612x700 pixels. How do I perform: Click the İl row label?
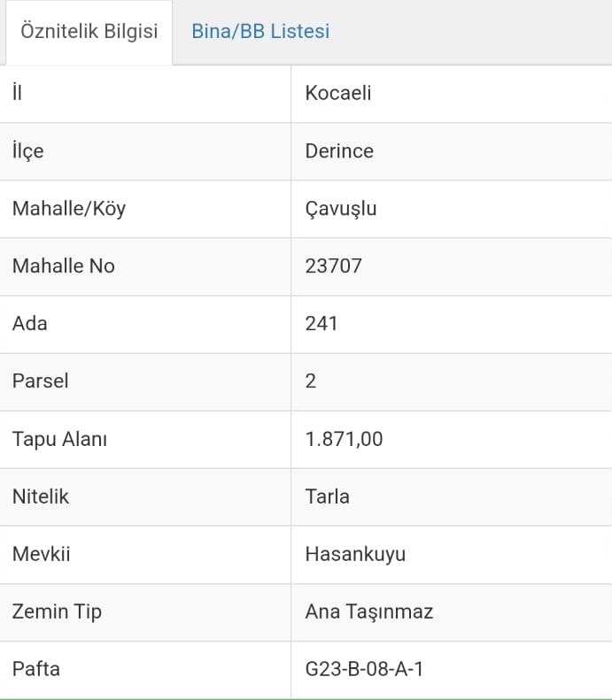(x=17, y=93)
